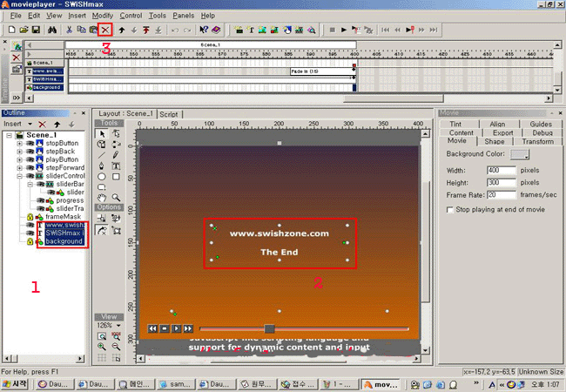Open the Panels menu
This screenshot has width=566, height=392.
pyautogui.click(x=184, y=16)
